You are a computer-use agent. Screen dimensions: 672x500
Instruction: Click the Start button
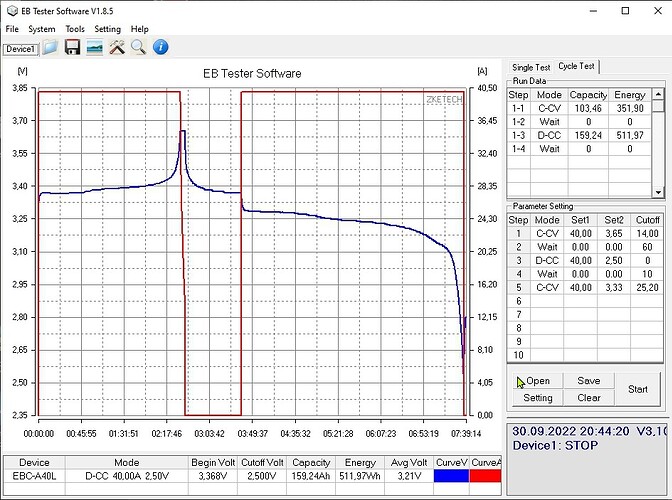point(638,389)
